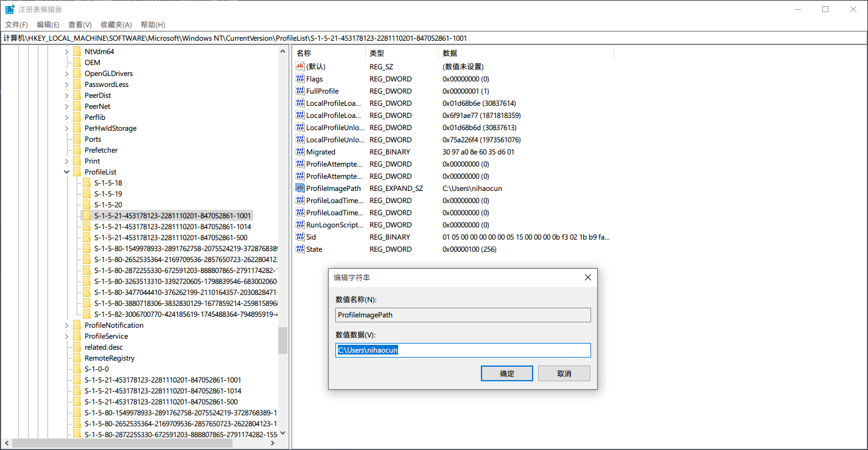Click the State DWORD value icon
This screenshot has height=450, width=868.
click(x=299, y=249)
